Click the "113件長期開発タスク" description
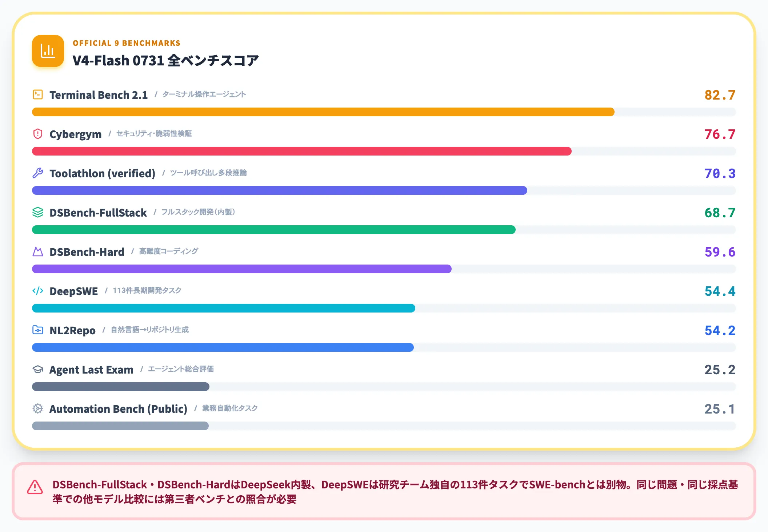 (147, 291)
